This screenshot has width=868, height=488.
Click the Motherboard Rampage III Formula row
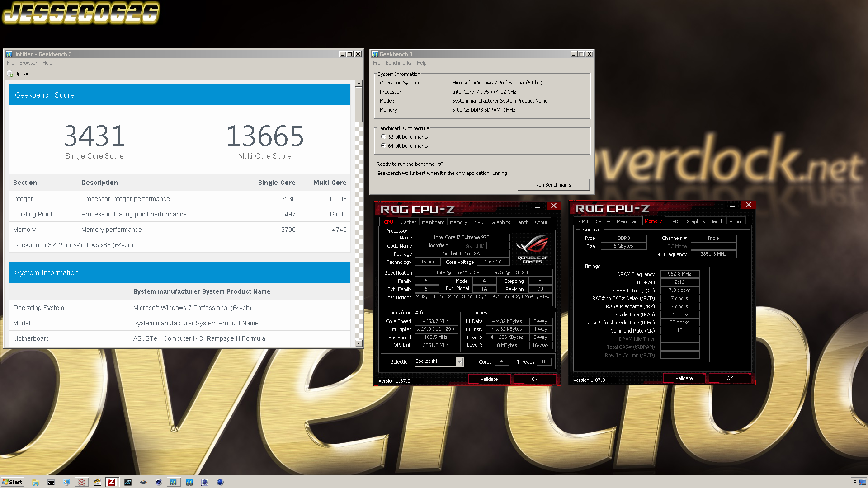tap(180, 338)
